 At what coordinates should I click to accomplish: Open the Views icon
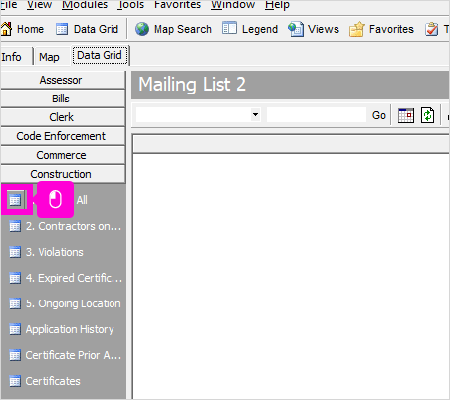[x=296, y=29]
